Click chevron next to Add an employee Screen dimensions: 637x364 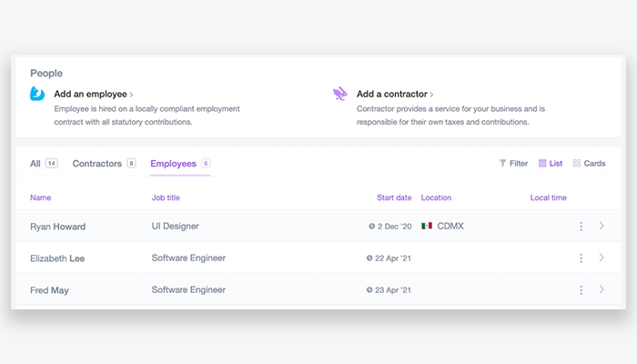click(x=131, y=95)
